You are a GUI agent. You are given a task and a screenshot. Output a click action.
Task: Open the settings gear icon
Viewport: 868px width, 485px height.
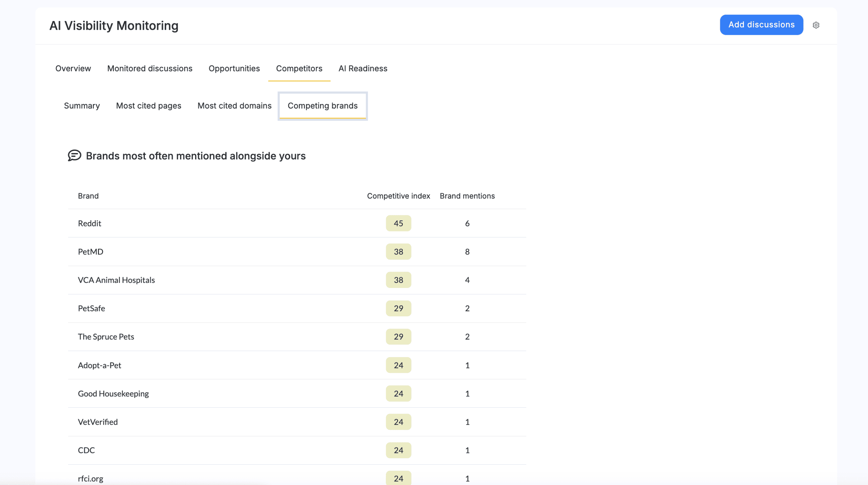(x=816, y=25)
